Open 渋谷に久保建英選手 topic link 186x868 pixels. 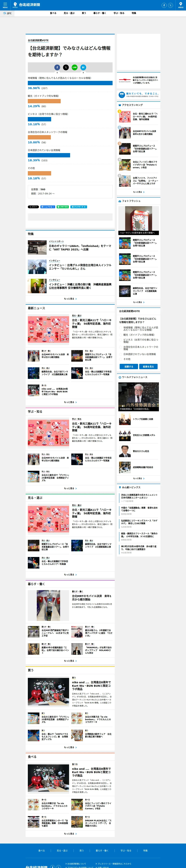click(139, 496)
